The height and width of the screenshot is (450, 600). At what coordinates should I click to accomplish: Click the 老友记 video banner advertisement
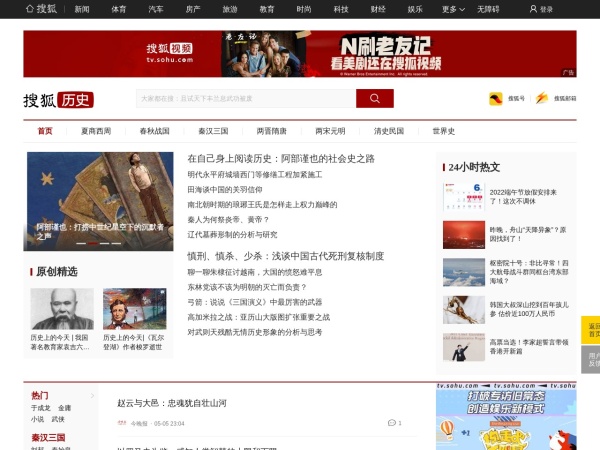click(x=300, y=53)
